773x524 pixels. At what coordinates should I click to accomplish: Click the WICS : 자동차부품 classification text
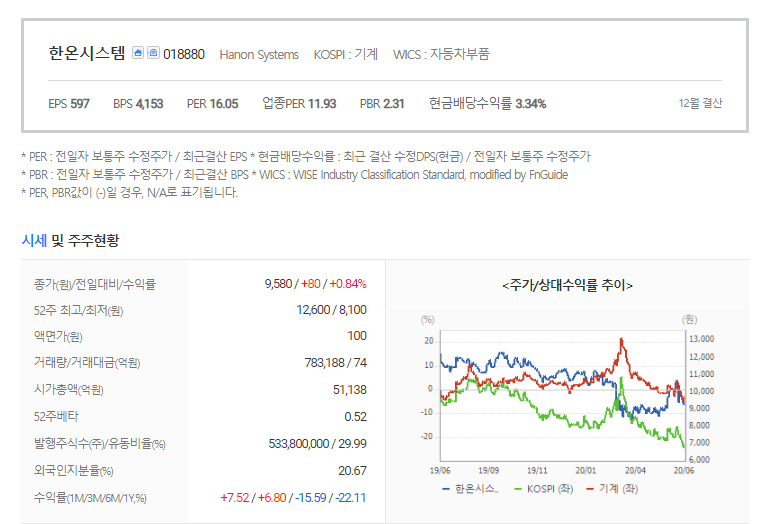tap(441, 54)
